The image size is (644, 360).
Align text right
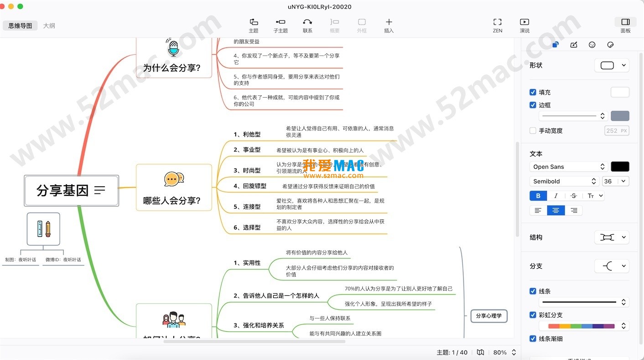pyautogui.click(x=574, y=210)
